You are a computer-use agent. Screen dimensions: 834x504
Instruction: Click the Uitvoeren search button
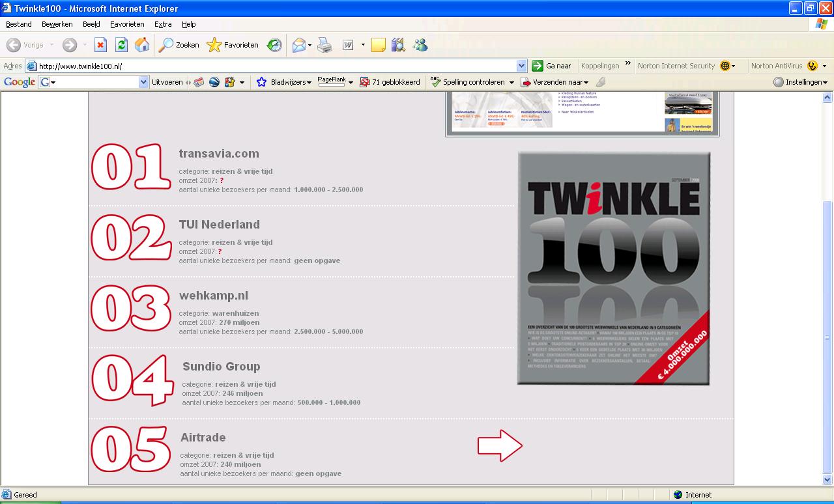tap(167, 82)
